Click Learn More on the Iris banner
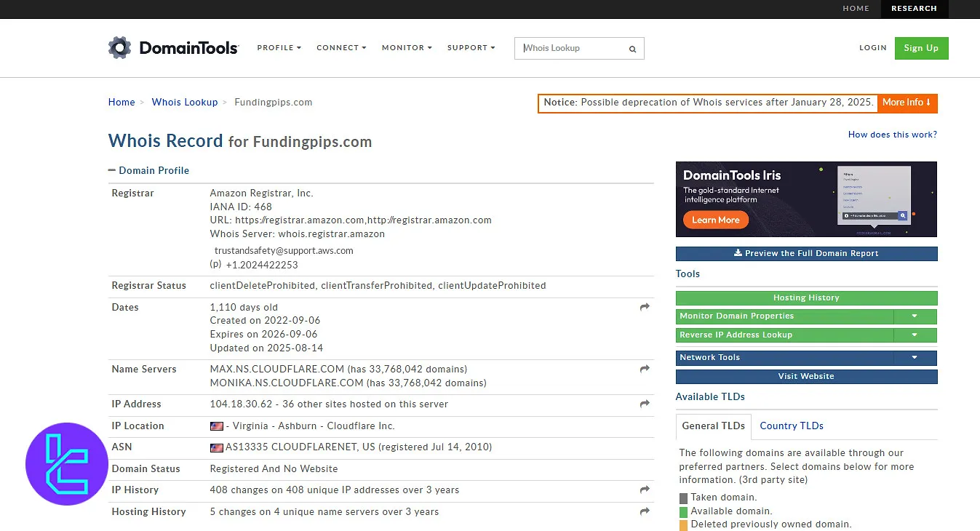The image size is (980, 531). pyautogui.click(x=715, y=220)
